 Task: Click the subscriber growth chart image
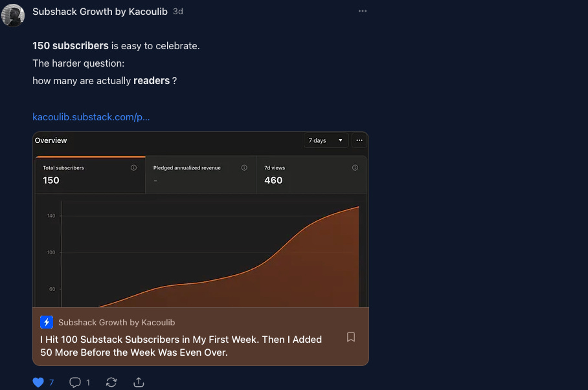click(201, 219)
